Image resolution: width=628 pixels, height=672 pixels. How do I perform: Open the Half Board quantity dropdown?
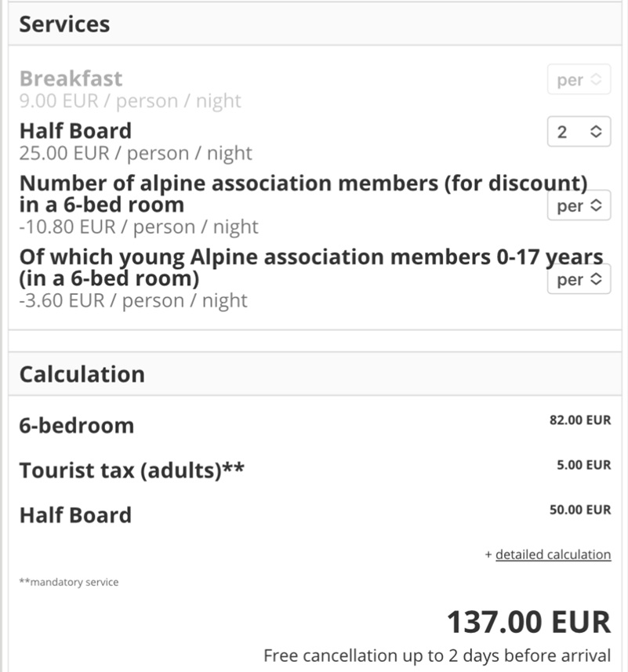(579, 132)
